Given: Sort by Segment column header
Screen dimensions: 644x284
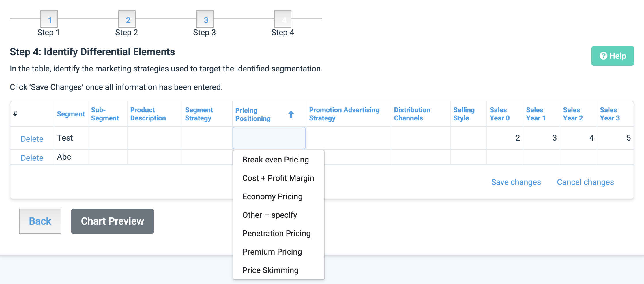Looking at the screenshot, I should pos(71,114).
